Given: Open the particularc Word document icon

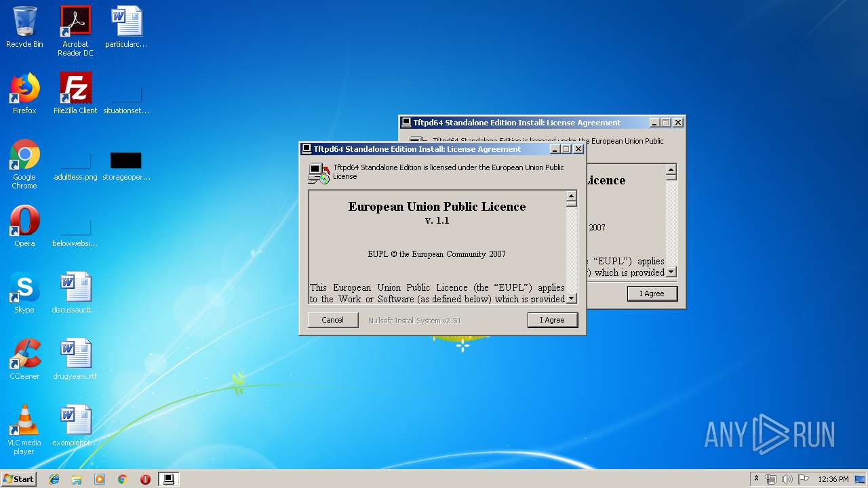Looking at the screenshot, I should coord(126,27).
